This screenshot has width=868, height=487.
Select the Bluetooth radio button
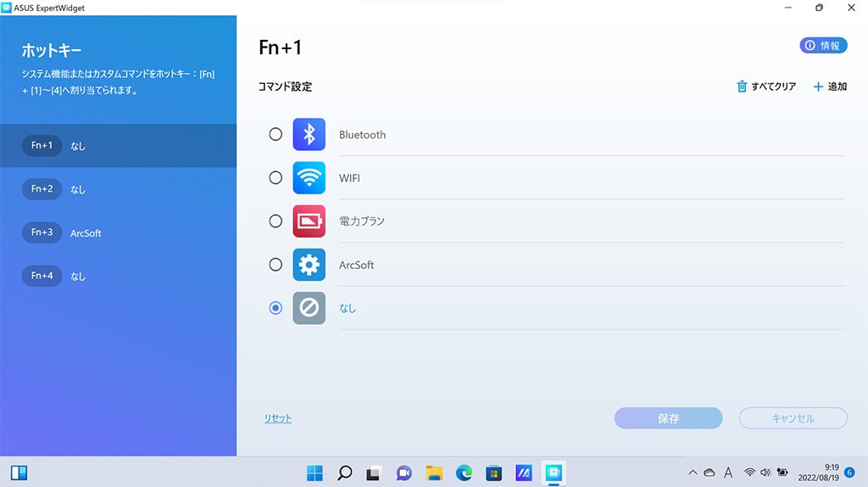point(275,134)
